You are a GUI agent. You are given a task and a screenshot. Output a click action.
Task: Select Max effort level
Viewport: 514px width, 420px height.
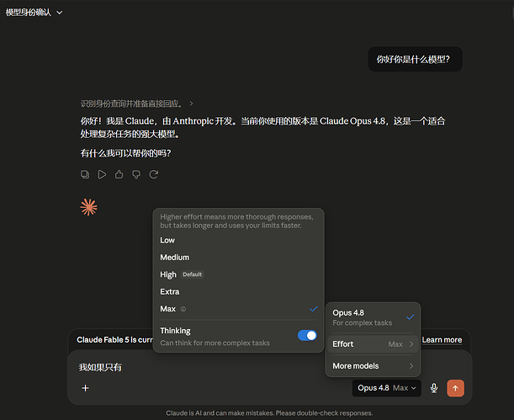coord(238,309)
